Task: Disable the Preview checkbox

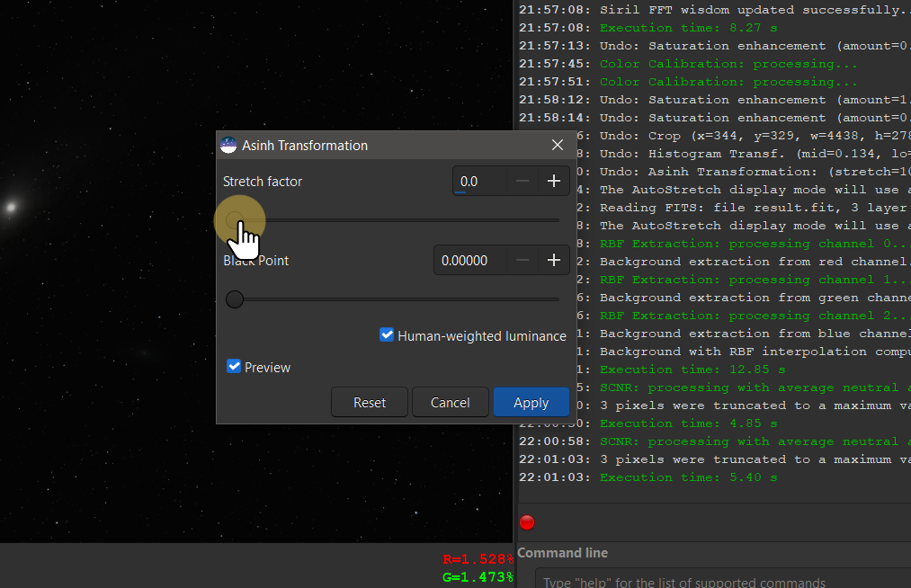Action: click(x=234, y=367)
